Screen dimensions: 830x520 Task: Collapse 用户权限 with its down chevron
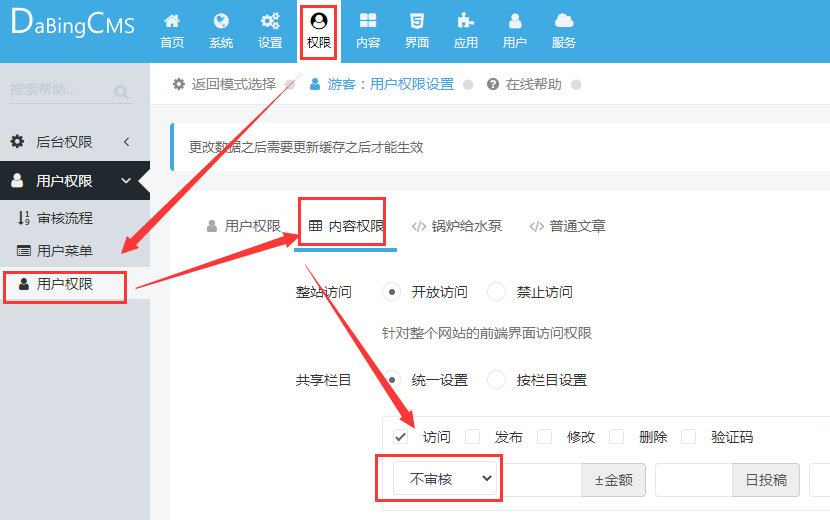pos(126,181)
